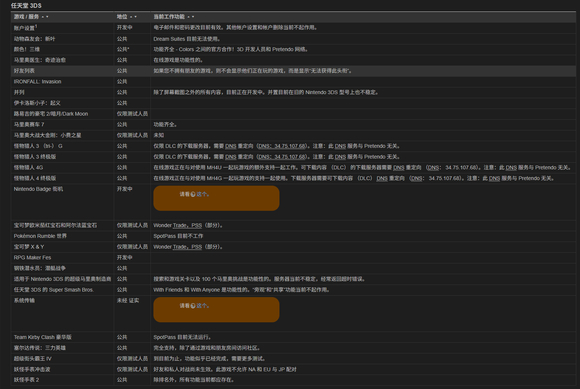The height and width of the screenshot is (389, 580).
Task: Click SpotPass 目前无法运行。 description text
Action: 182,337
